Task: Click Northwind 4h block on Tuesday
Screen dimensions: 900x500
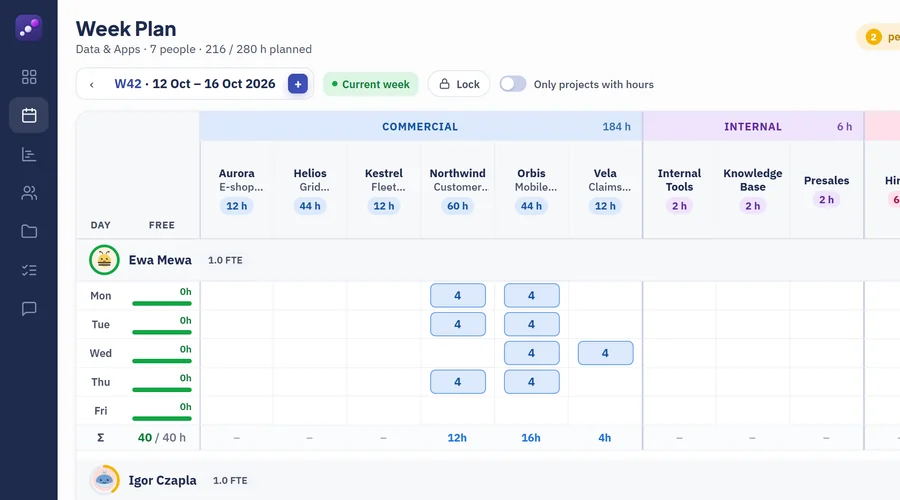Action: coord(458,324)
